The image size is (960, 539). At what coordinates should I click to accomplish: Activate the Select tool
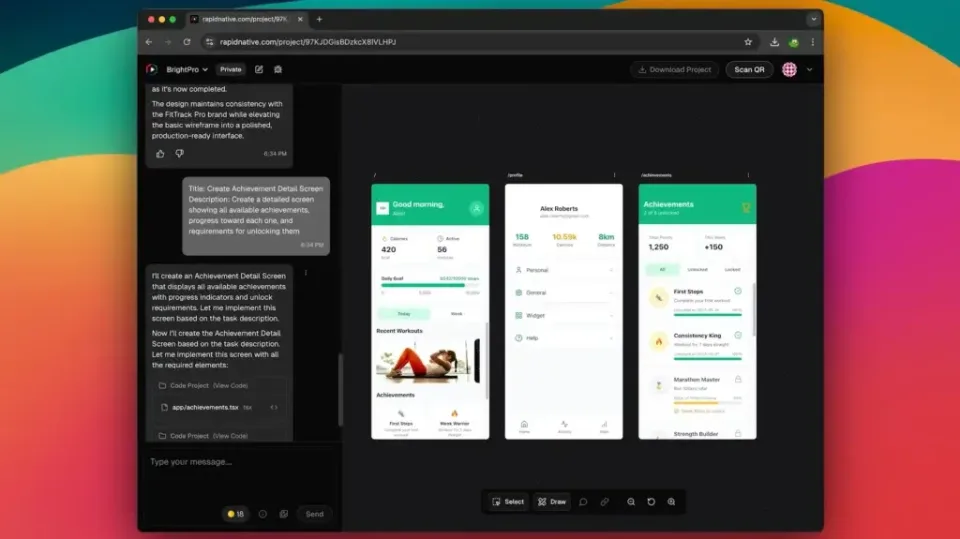click(x=508, y=502)
